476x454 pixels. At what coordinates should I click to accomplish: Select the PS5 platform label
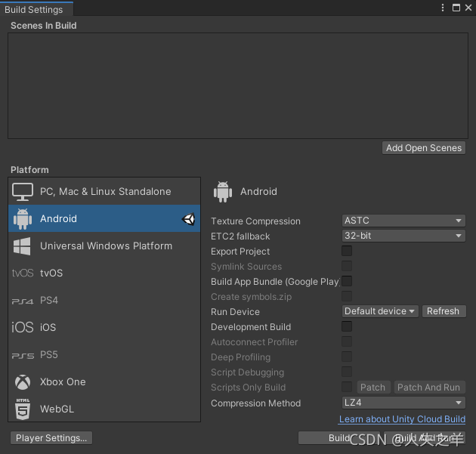point(49,355)
